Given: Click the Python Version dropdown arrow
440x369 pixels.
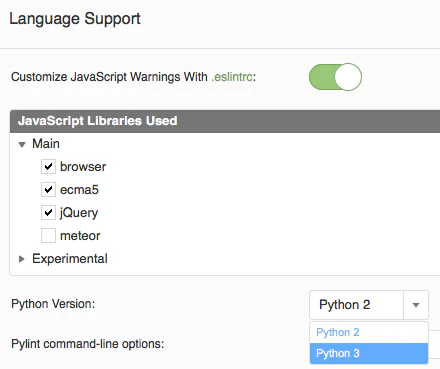Looking at the screenshot, I should [x=416, y=305].
